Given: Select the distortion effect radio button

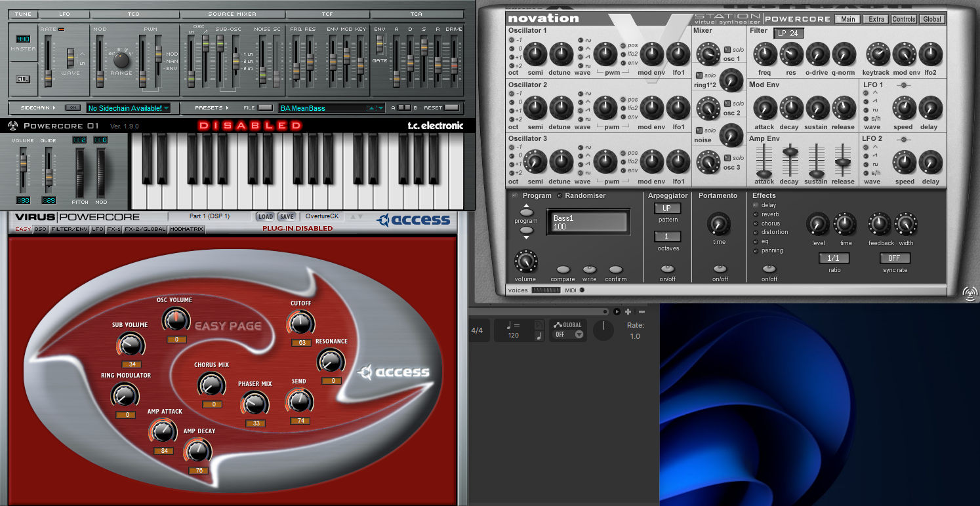Looking at the screenshot, I should [756, 232].
